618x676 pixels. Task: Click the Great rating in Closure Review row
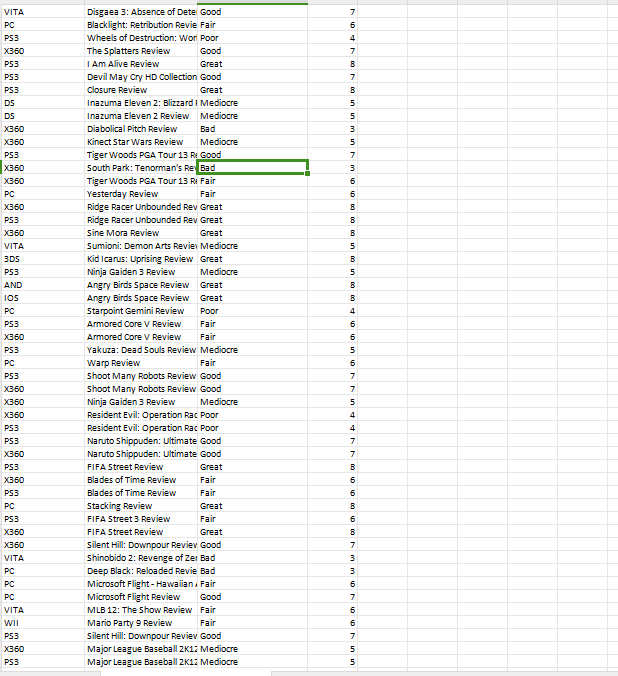click(x=253, y=90)
